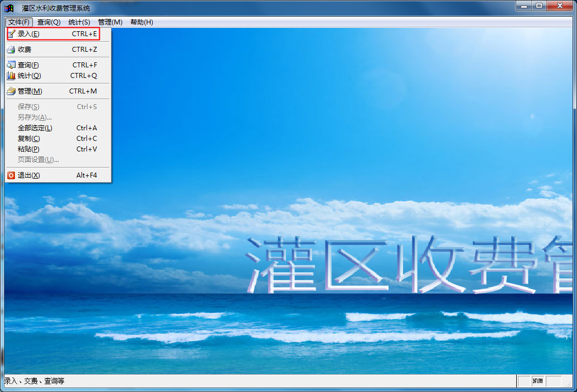Click the NUM indicator in the status bar

[x=538, y=381]
